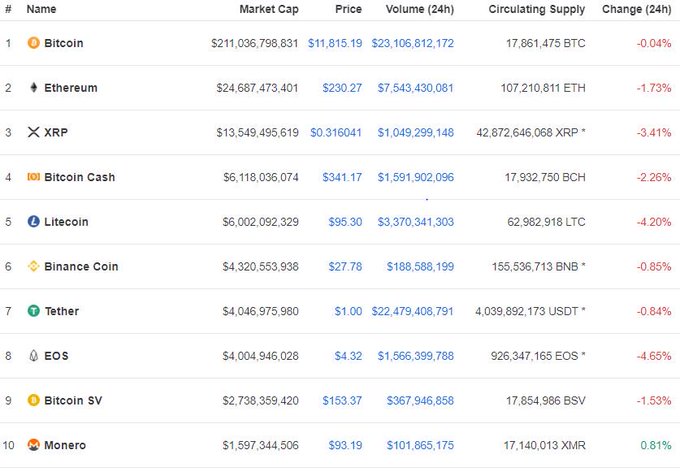Click Litecoin price $95.30
The width and height of the screenshot is (680, 476).
(x=345, y=222)
